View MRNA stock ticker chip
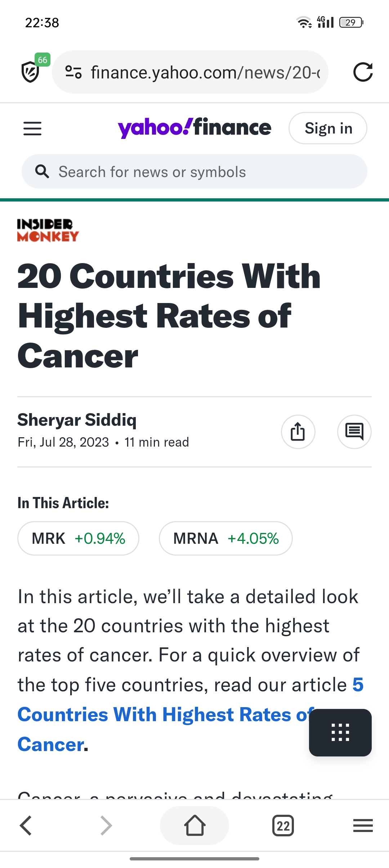The image size is (389, 868). pos(225,538)
